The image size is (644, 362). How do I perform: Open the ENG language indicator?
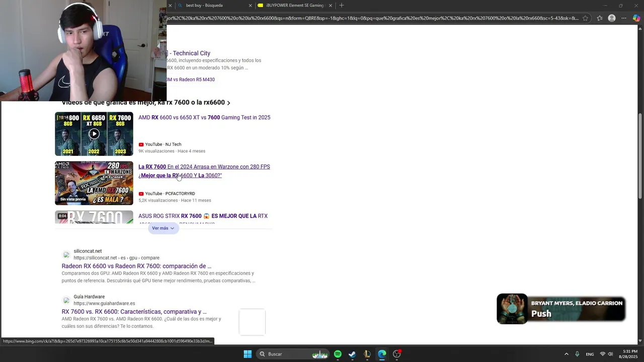pos(590,354)
